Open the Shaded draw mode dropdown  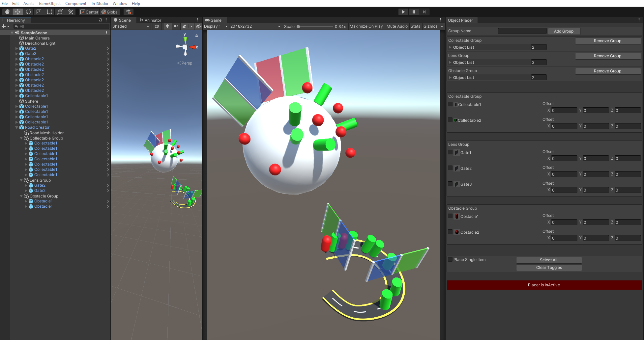point(131,26)
